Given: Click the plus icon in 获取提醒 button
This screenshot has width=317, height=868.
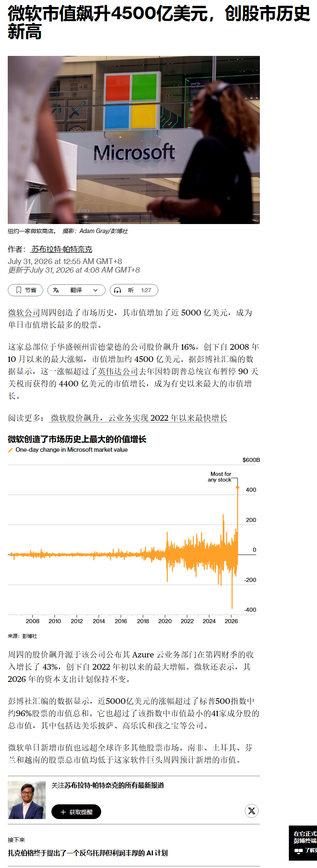Looking at the screenshot, I should pyautogui.click(x=63, y=812).
